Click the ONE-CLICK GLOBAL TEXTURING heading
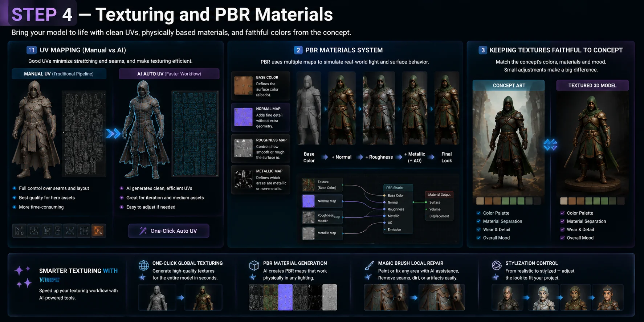 pyautogui.click(x=188, y=263)
